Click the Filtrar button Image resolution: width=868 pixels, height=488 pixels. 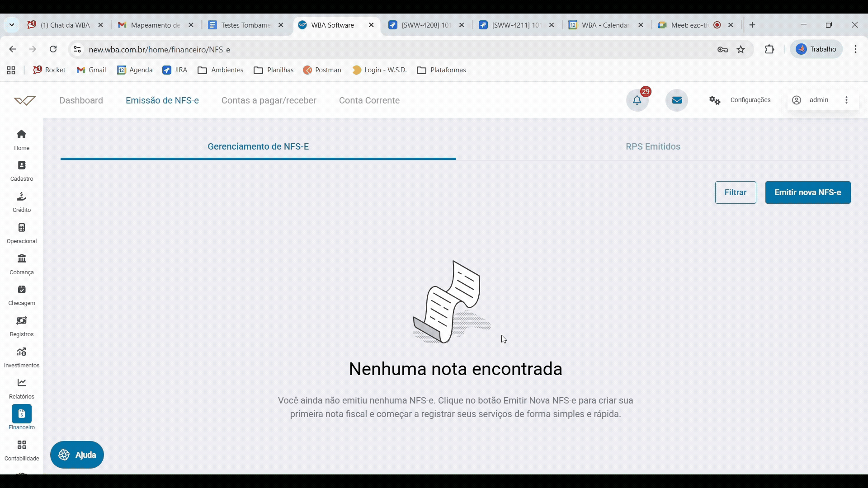click(x=735, y=192)
